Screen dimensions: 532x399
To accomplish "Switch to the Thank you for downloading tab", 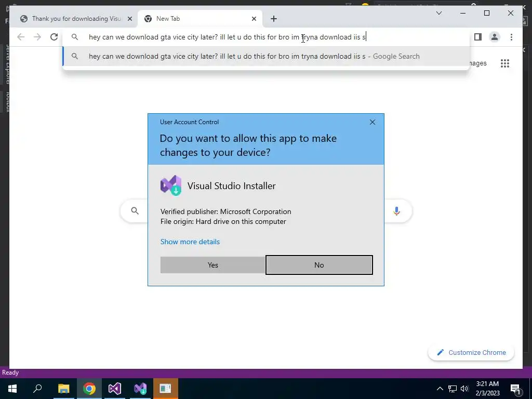I will pos(76,19).
